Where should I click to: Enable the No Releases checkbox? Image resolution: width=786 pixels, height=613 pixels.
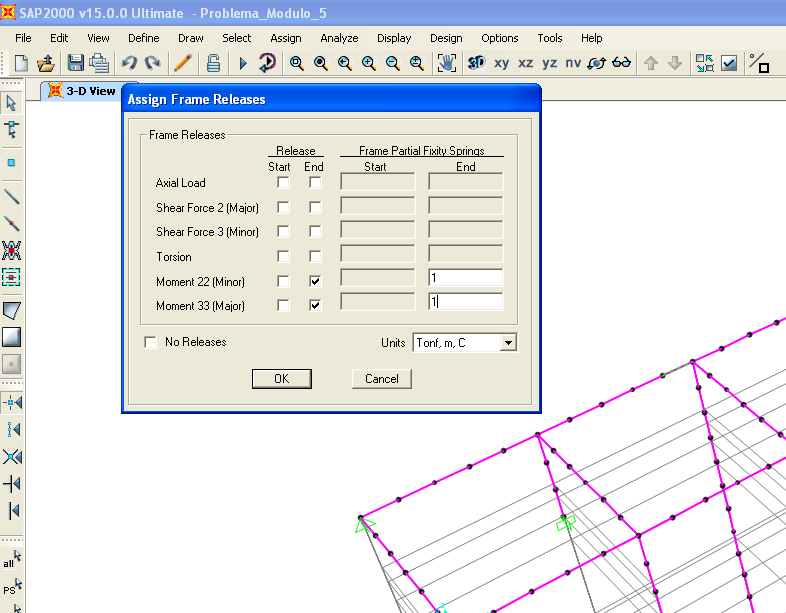pyautogui.click(x=151, y=343)
